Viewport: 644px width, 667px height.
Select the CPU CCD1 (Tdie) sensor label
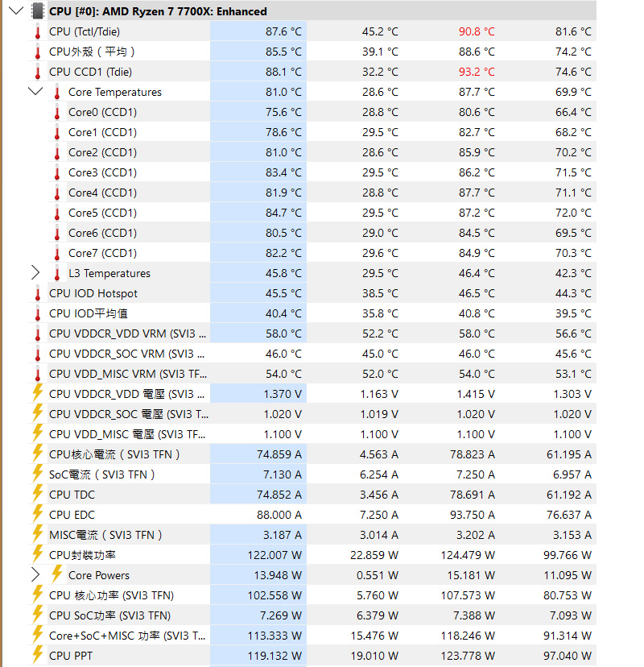pos(90,72)
